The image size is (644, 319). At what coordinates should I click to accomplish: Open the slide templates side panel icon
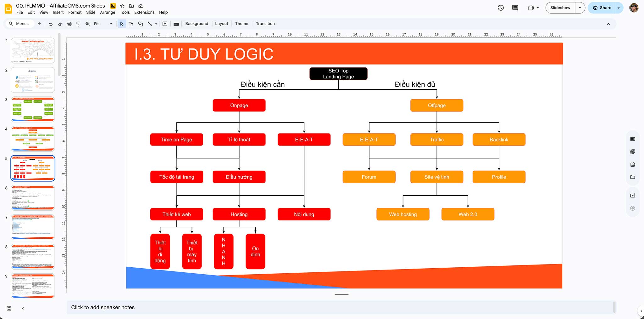pos(633,139)
